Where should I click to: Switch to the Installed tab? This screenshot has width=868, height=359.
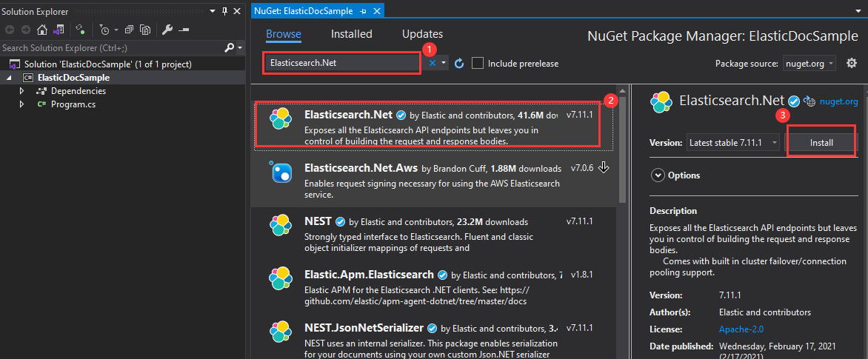click(352, 34)
